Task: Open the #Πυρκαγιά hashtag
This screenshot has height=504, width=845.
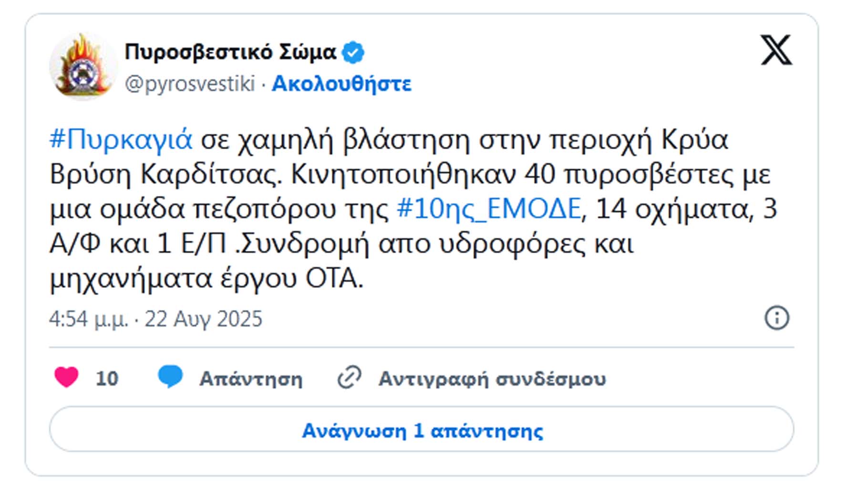Action: 121,139
